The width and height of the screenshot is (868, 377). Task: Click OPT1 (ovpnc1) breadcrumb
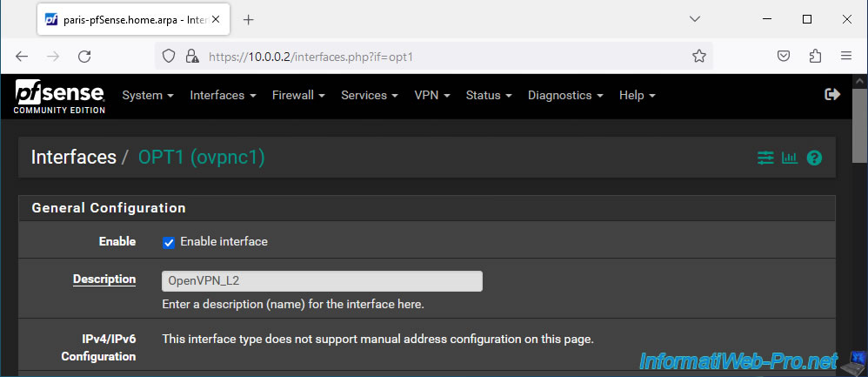click(202, 158)
